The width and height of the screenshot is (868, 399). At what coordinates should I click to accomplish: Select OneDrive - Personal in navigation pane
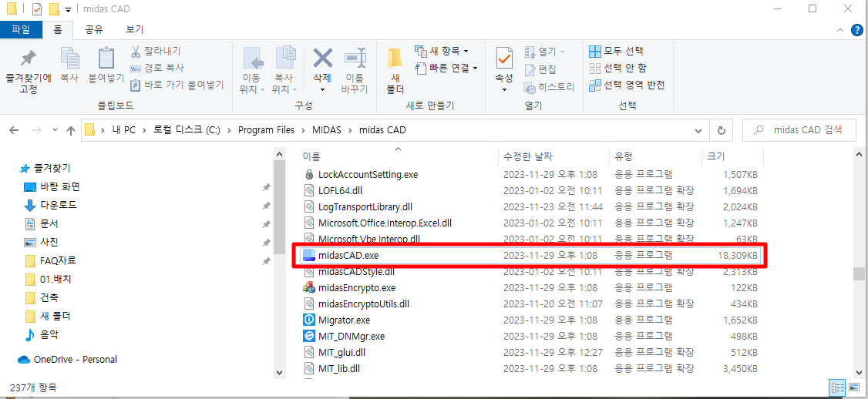[x=68, y=359]
